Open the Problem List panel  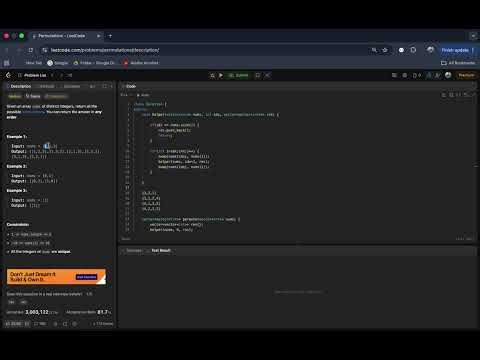click(x=33, y=75)
